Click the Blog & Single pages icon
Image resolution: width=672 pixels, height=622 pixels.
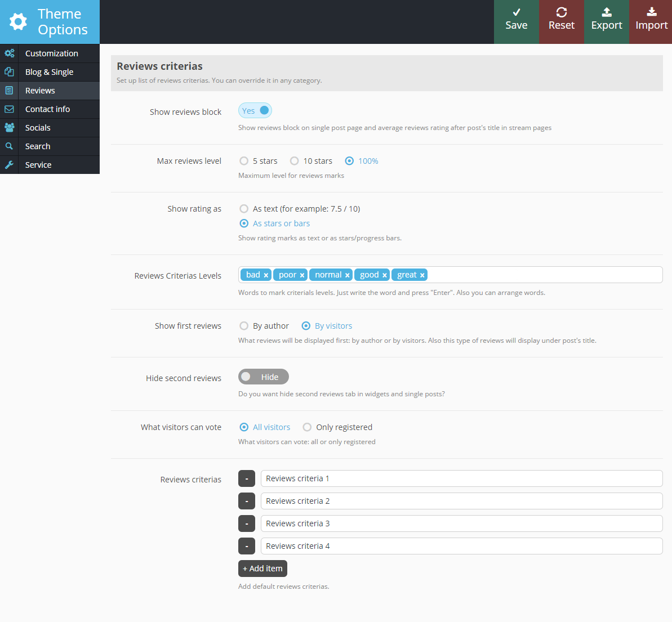(9, 72)
